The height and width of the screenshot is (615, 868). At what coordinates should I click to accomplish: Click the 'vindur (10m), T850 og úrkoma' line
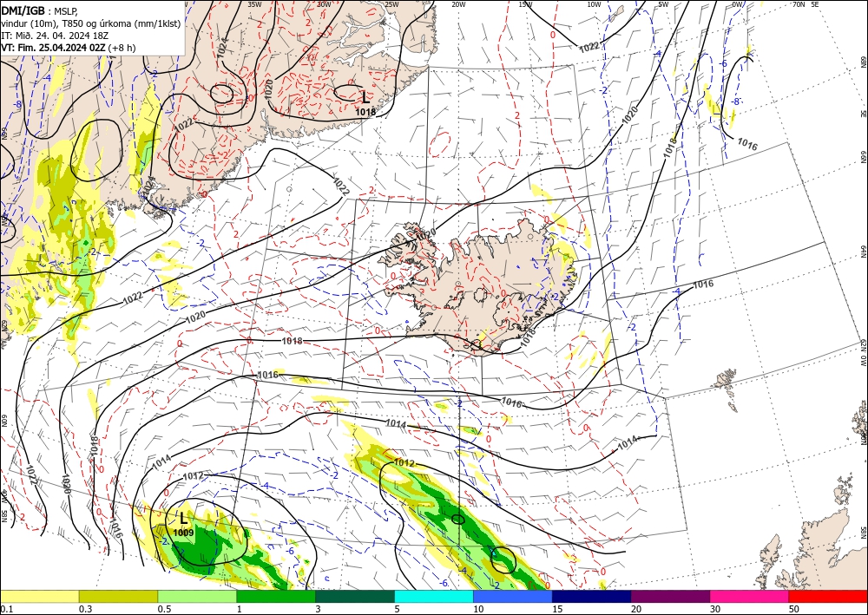91,23
